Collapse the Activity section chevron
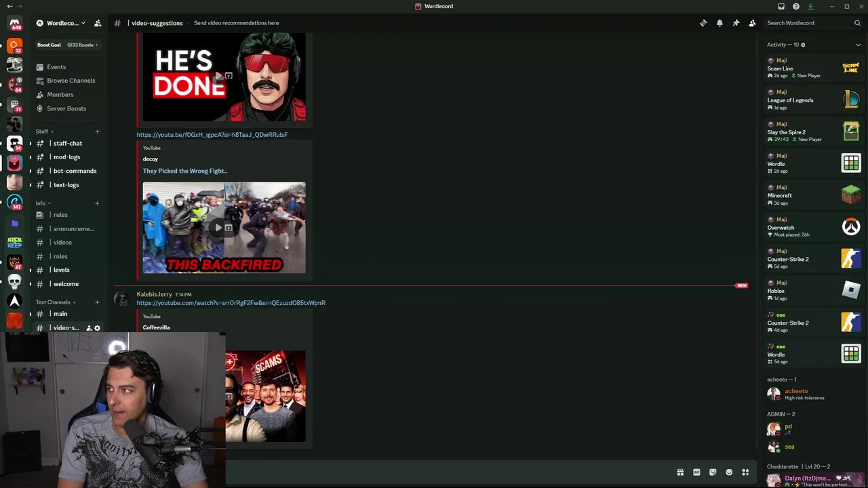 tap(858, 45)
